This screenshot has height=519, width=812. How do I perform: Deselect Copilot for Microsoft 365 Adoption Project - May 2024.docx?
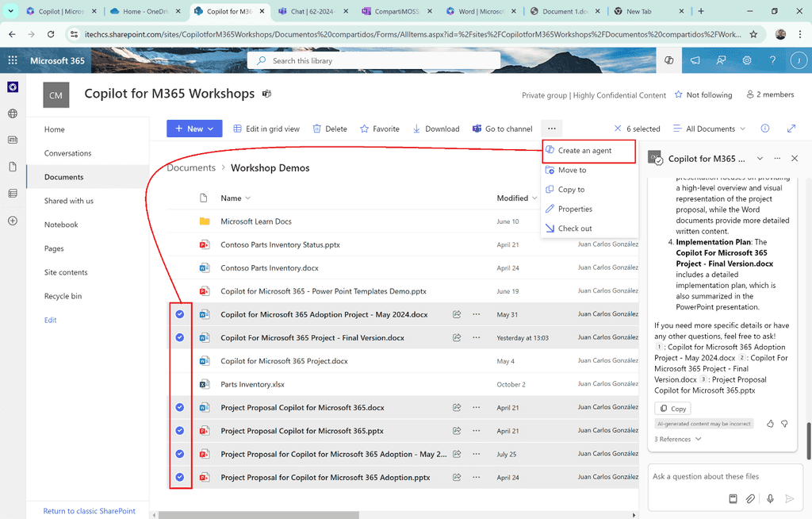pos(180,314)
